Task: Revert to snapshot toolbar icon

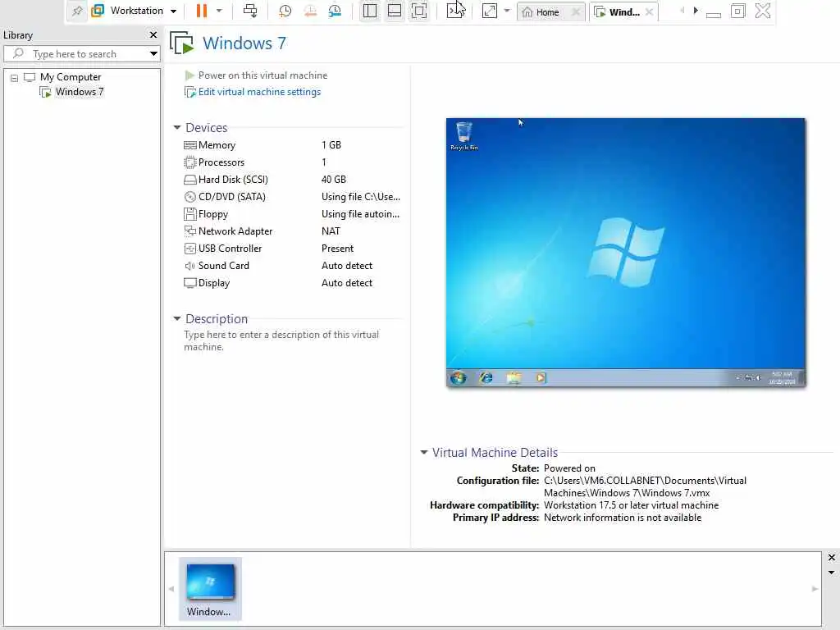Action: 310,11
